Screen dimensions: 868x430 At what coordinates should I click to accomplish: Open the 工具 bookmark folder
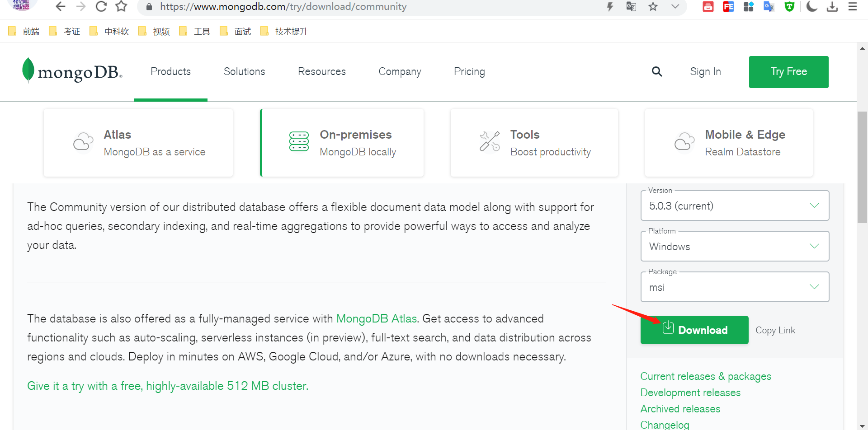195,31
